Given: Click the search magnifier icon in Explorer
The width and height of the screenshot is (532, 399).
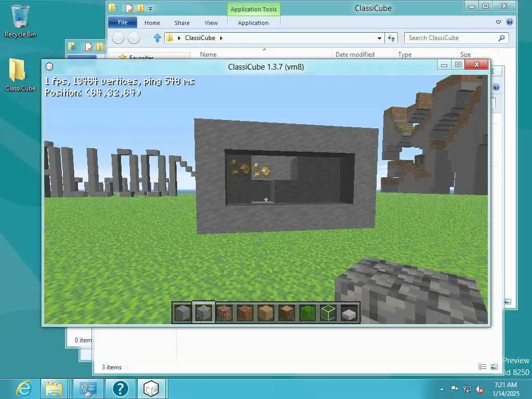Looking at the screenshot, I should [x=501, y=38].
